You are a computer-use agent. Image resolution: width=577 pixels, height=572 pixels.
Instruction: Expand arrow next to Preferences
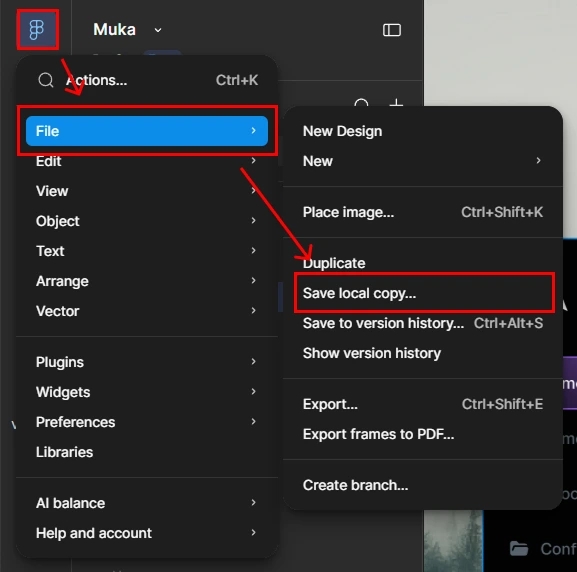click(254, 421)
